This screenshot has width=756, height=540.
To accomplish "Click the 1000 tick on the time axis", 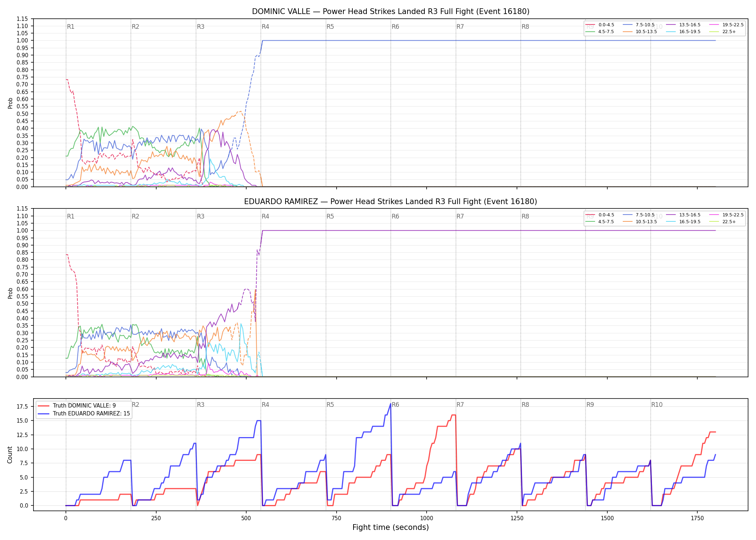I will click(x=427, y=518).
